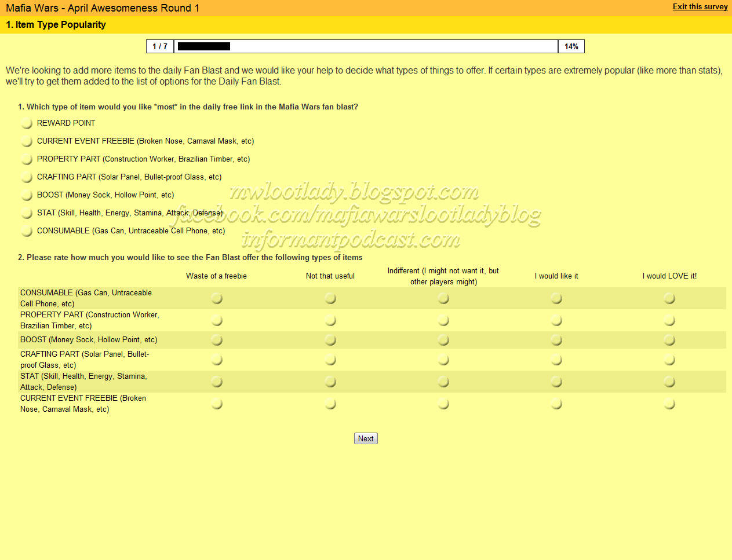The height and width of the screenshot is (560, 732).
Task: Click the 14% completion label
Action: [571, 46]
